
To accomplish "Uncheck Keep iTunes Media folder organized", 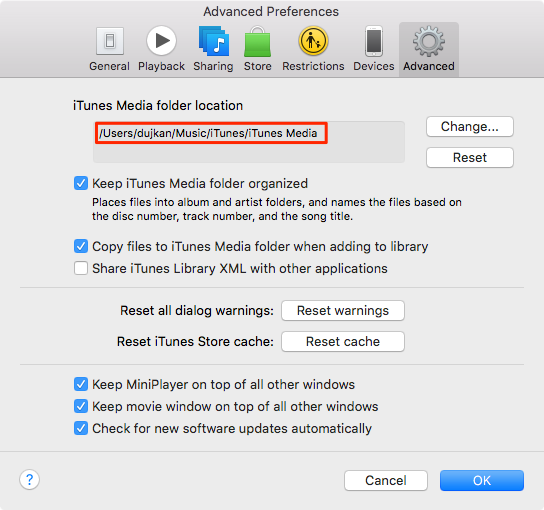I will (x=81, y=183).
